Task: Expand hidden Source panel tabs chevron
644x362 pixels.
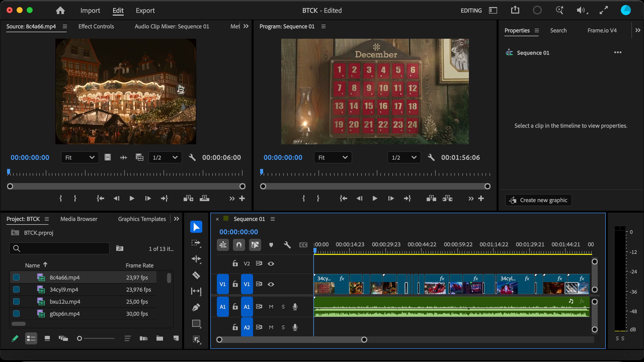Action: click(x=246, y=26)
